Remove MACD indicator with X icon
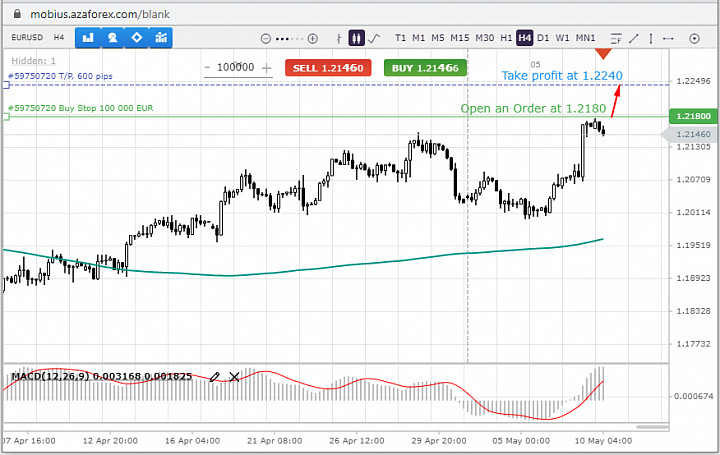Image resolution: width=720 pixels, height=455 pixels. pos(234,377)
